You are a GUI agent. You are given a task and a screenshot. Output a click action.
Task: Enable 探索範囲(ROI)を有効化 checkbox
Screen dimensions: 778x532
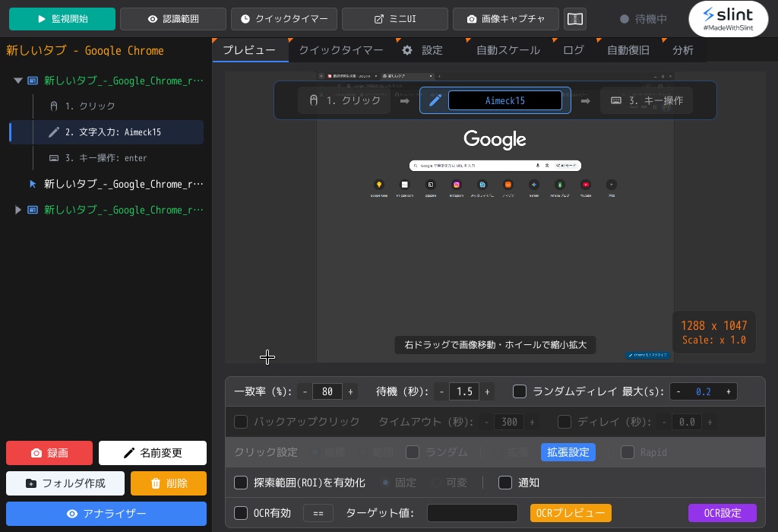241,483
